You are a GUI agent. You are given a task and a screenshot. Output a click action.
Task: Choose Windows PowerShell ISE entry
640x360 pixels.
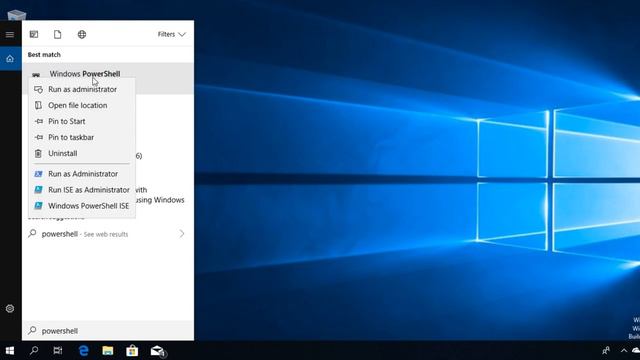(82, 206)
